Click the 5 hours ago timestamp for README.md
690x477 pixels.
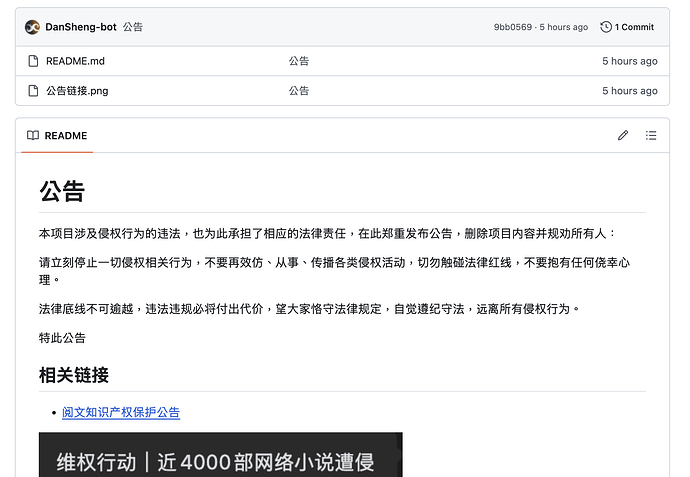click(x=630, y=61)
